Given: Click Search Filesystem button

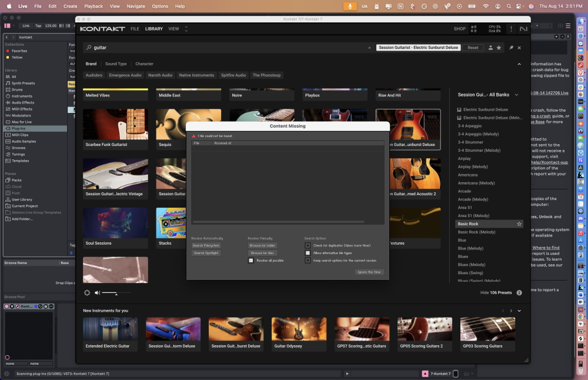Looking at the screenshot, I should [206, 246].
